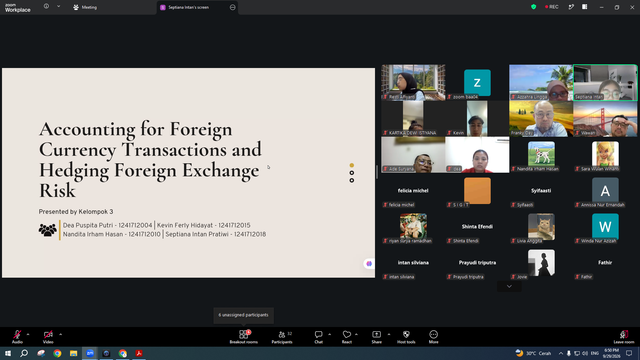Click the minus icon on shared-screen tab
640x360 pixels.
232,7
